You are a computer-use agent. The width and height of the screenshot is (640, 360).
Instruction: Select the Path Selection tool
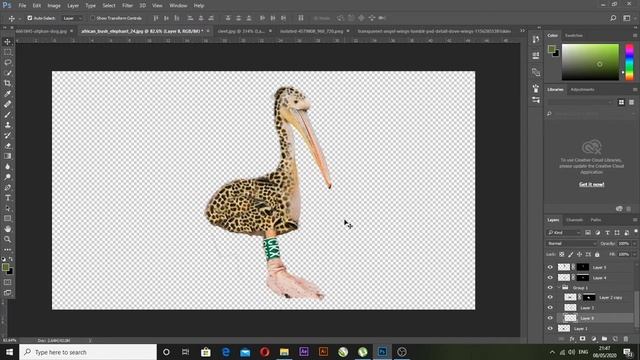pos(7,208)
